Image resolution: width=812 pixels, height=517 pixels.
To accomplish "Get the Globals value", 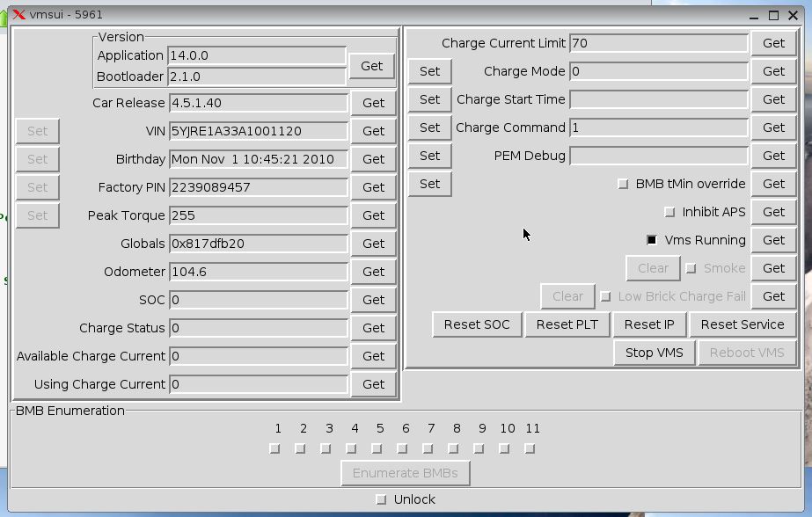I will pyautogui.click(x=373, y=244).
